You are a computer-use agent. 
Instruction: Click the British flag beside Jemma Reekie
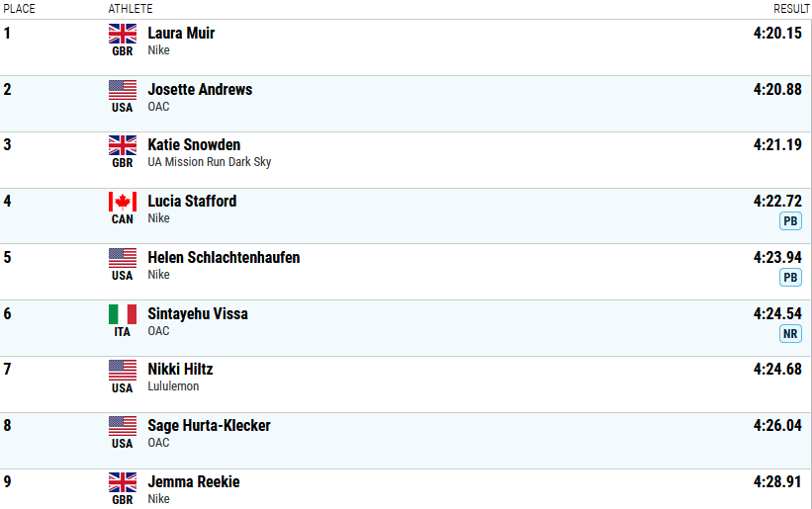pos(123,482)
